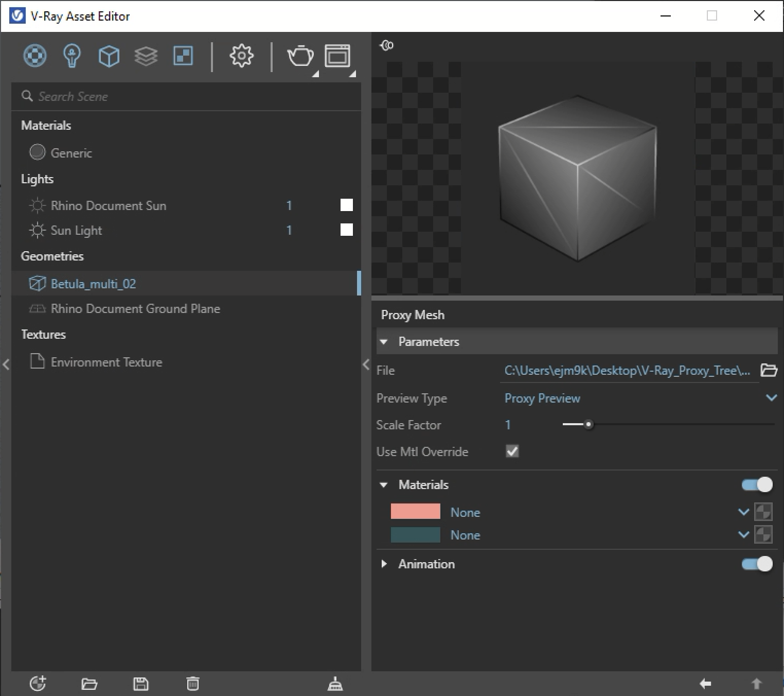Screen dimensions: 784x696
Task: Click Proxy Preview value text
Action: pos(542,398)
